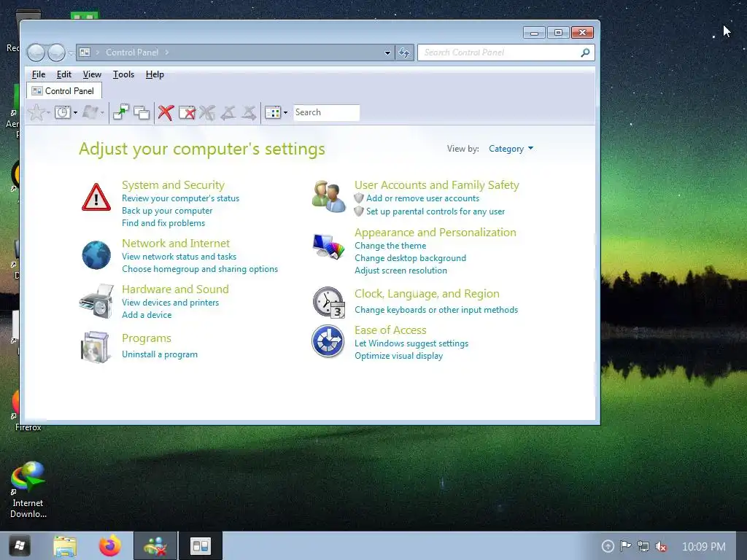This screenshot has width=747, height=560.
Task: Open Uninstall a program
Action: [160, 354]
